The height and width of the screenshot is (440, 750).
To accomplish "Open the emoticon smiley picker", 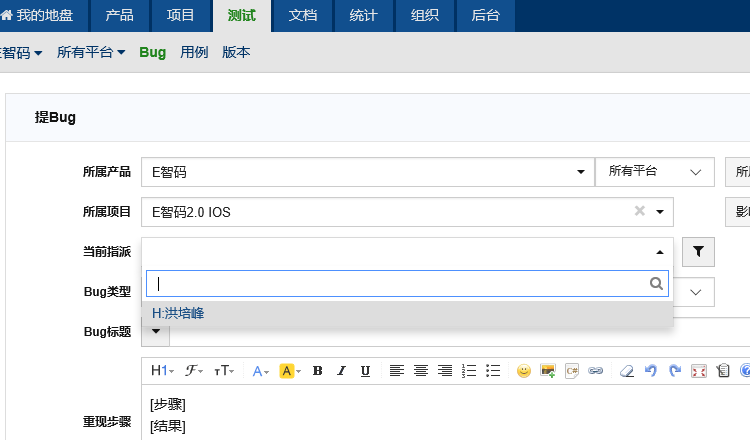I will coord(524,371).
